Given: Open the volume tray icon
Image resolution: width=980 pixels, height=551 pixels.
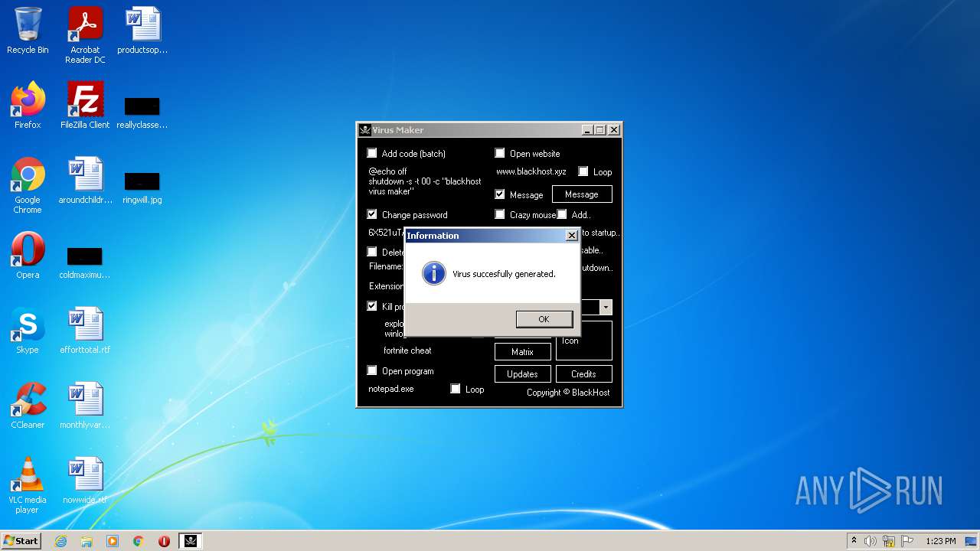Looking at the screenshot, I should point(871,541).
